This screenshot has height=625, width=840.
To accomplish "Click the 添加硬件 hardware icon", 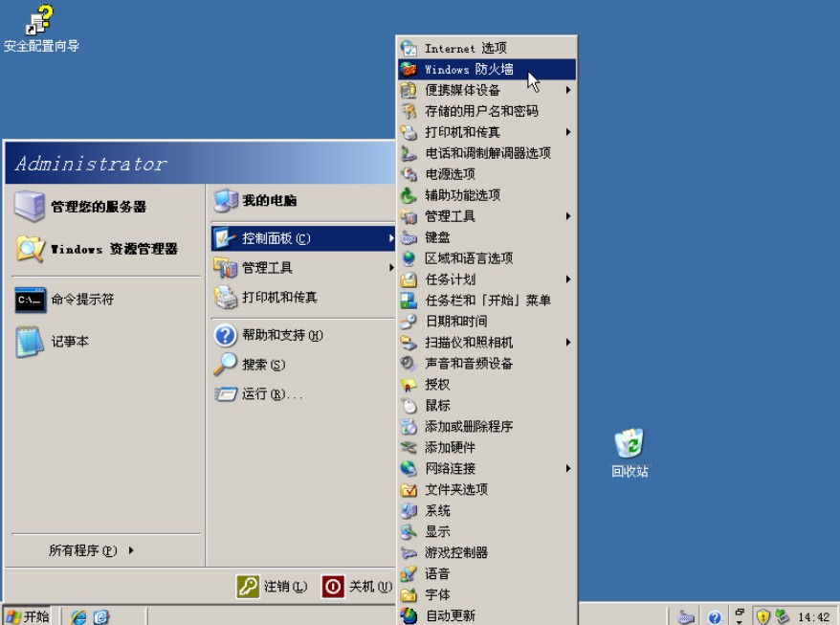I will tap(409, 447).
